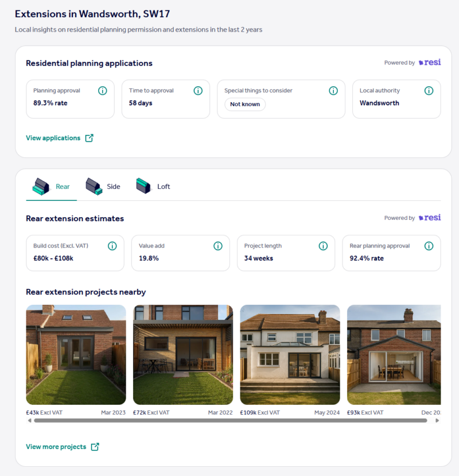Open the Value add info icon
459x476 pixels.
tap(218, 246)
